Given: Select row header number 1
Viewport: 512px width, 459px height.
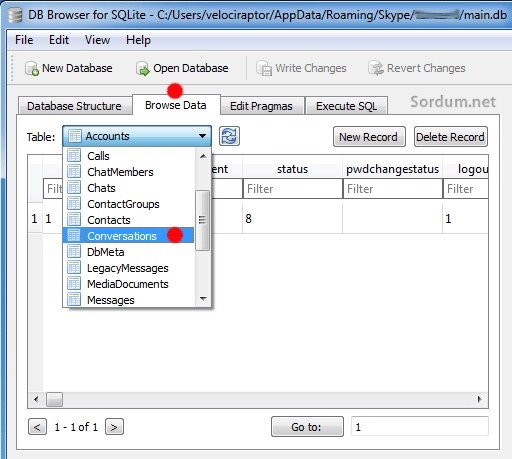Looking at the screenshot, I should click(35, 219).
